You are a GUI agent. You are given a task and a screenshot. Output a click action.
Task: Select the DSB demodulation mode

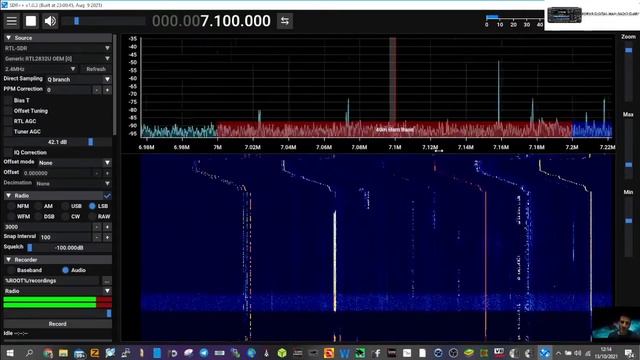pyautogui.click(x=38, y=217)
